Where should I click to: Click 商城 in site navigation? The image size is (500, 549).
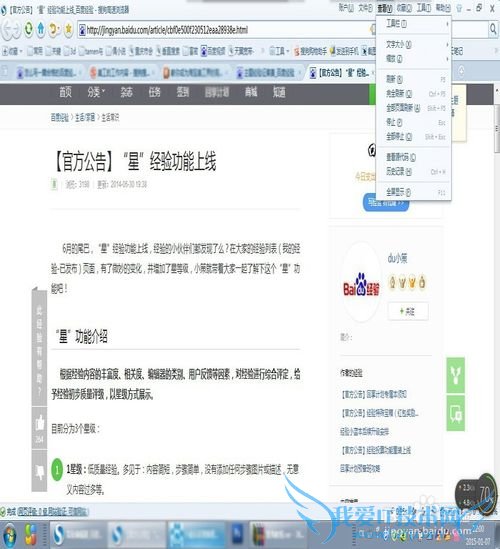251,92
